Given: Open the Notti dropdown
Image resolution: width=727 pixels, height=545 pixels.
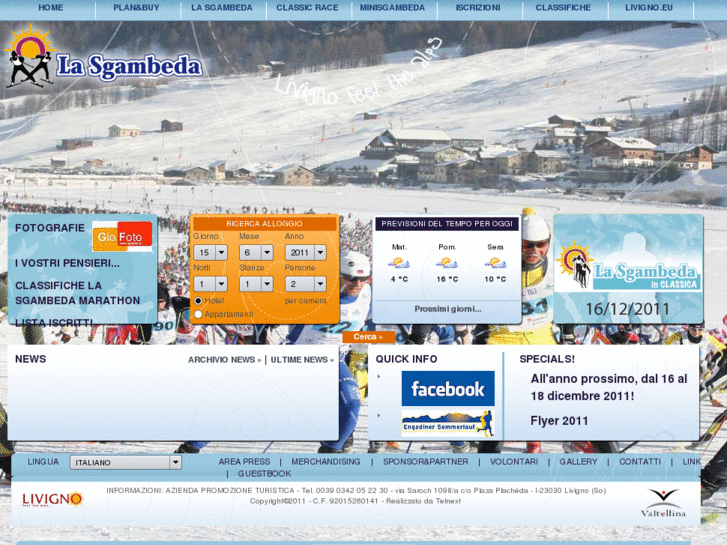Looking at the screenshot, I should click(210, 284).
